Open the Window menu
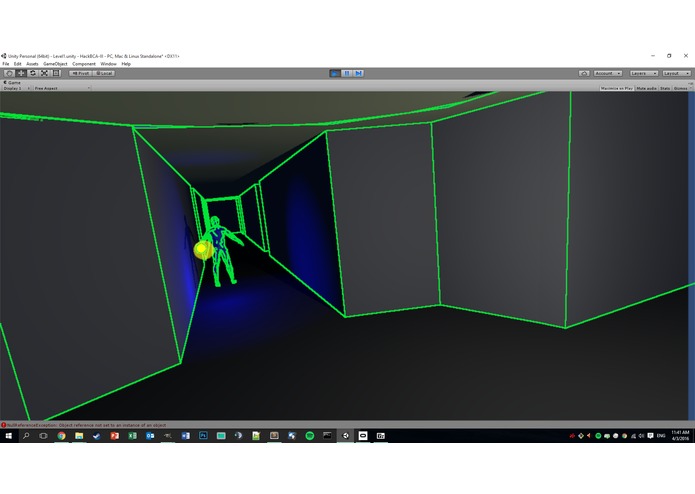 click(x=108, y=64)
